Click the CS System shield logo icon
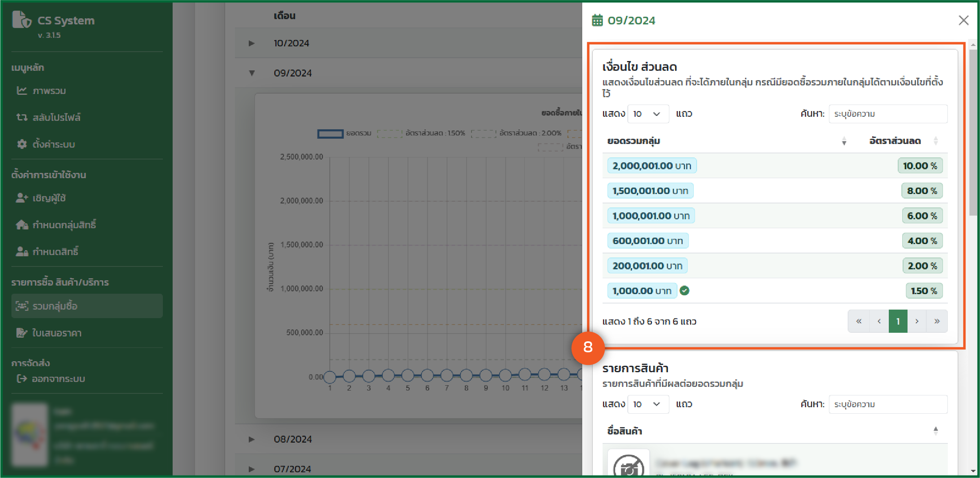The height and width of the screenshot is (478, 980). [21, 20]
